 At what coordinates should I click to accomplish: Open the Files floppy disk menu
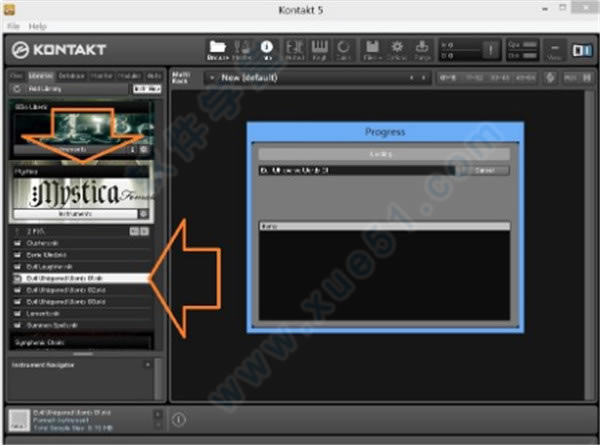(372, 50)
